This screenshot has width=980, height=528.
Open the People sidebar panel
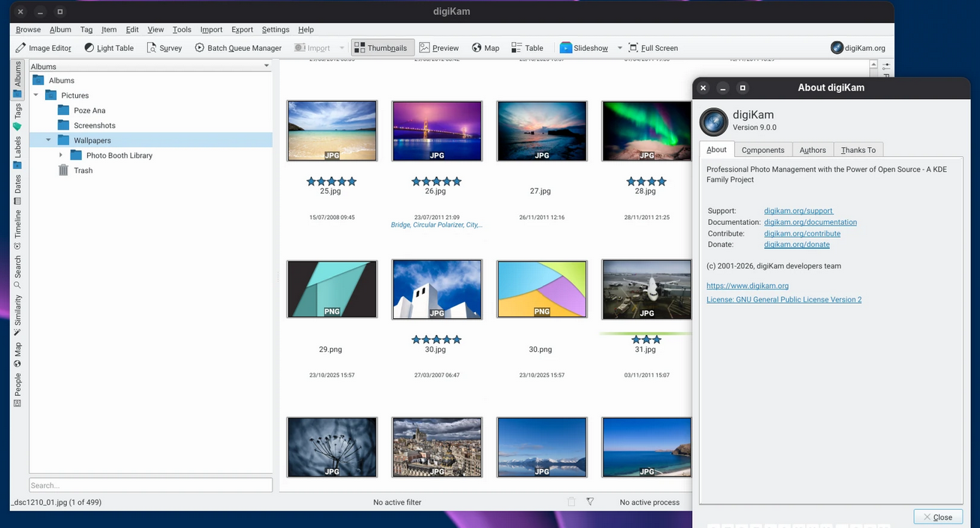(16, 384)
